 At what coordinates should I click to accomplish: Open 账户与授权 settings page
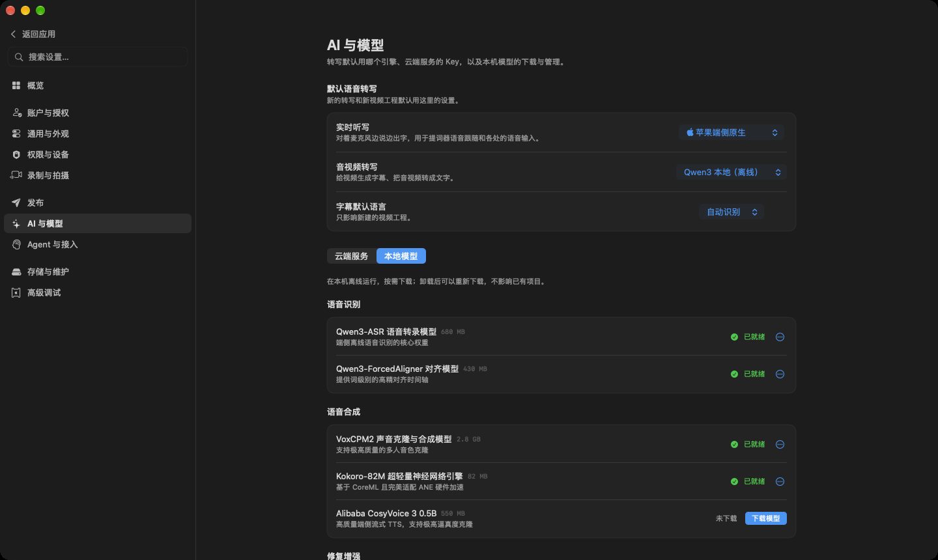(98, 113)
